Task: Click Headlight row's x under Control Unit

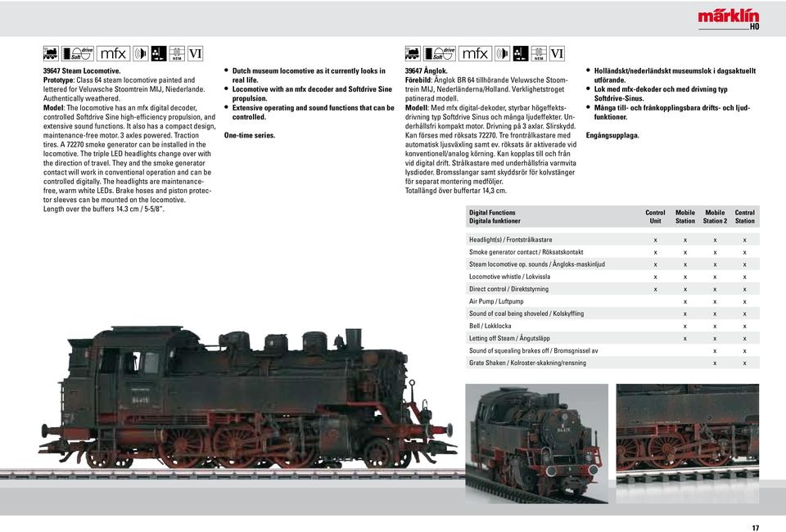Action: pos(655,241)
